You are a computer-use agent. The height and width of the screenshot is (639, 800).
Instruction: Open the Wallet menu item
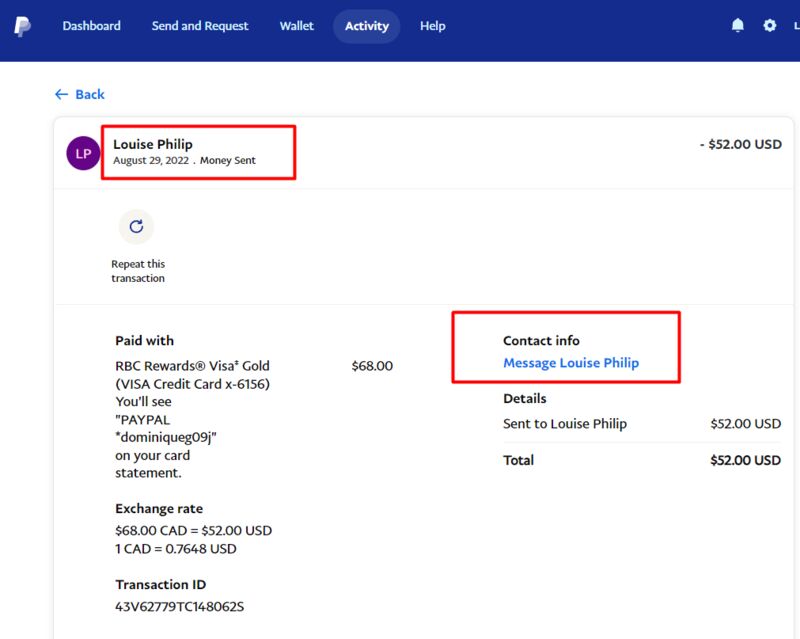[297, 26]
